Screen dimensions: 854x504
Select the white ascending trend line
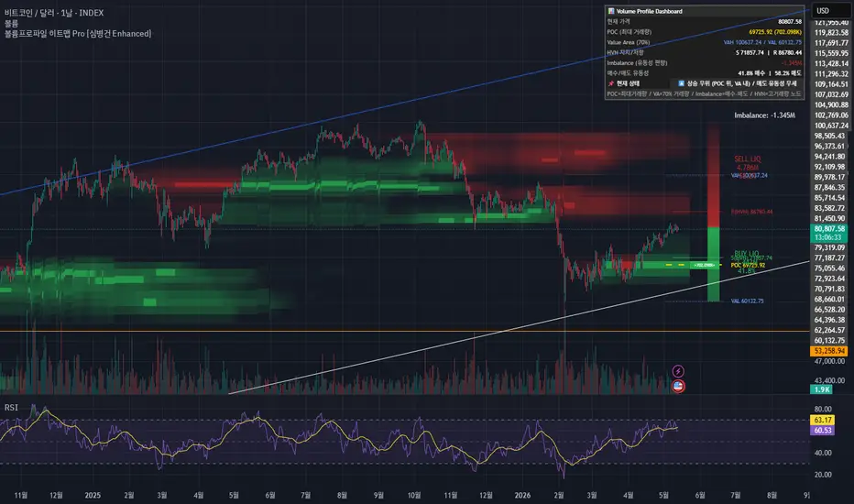(x=518, y=327)
